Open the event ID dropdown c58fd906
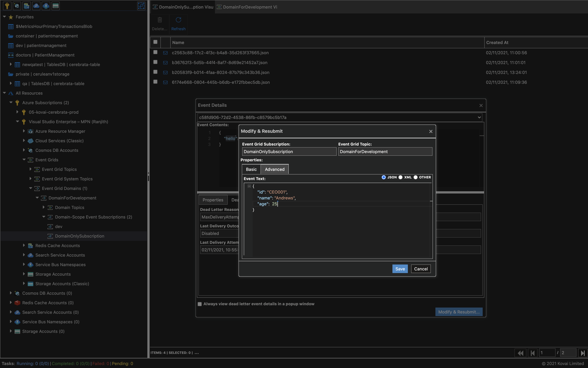This screenshot has width=588, height=368. [340, 117]
